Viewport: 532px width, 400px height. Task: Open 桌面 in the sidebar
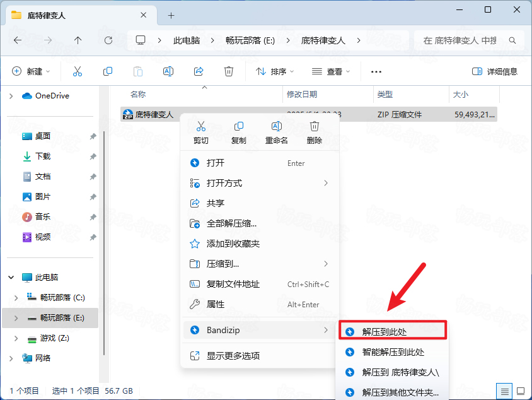43,136
